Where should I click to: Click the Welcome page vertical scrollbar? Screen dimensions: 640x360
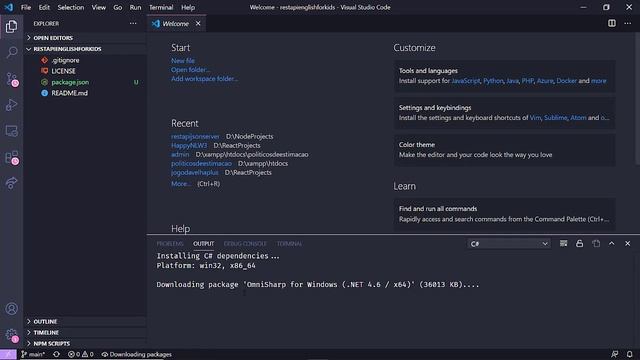pyautogui.click(x=638, y=98)
